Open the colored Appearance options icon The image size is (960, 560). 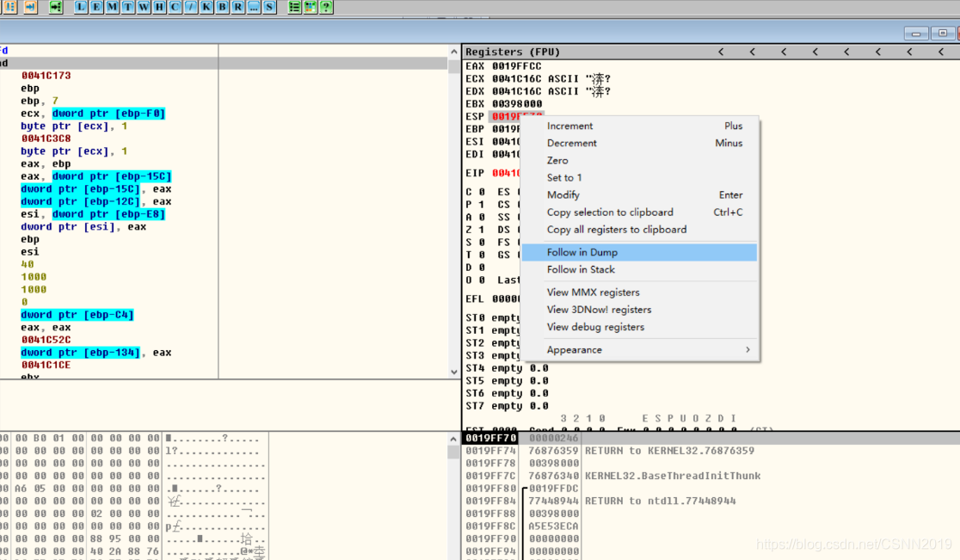pos(311,7)
